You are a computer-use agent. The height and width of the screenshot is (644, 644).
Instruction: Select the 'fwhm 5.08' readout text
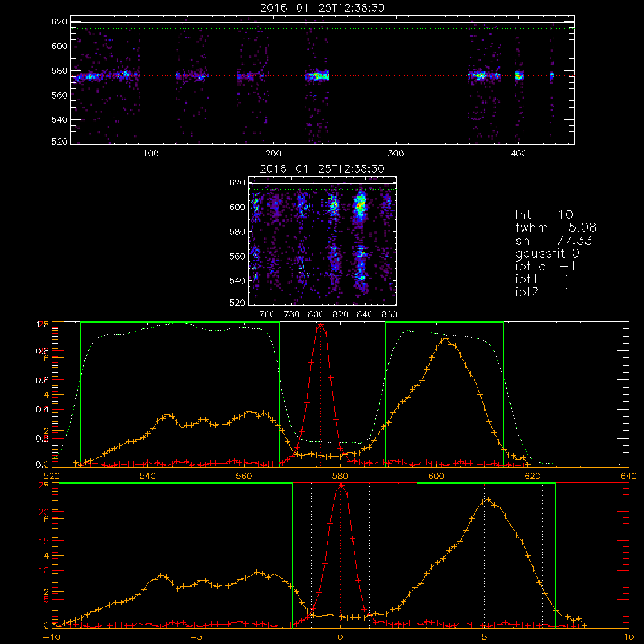point(556,227)
